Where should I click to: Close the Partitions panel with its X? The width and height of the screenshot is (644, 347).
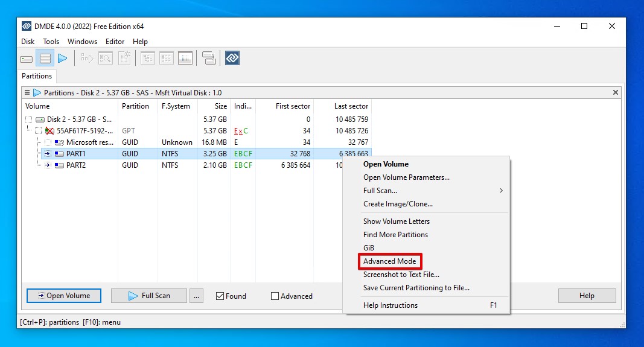tap(616, 93)
